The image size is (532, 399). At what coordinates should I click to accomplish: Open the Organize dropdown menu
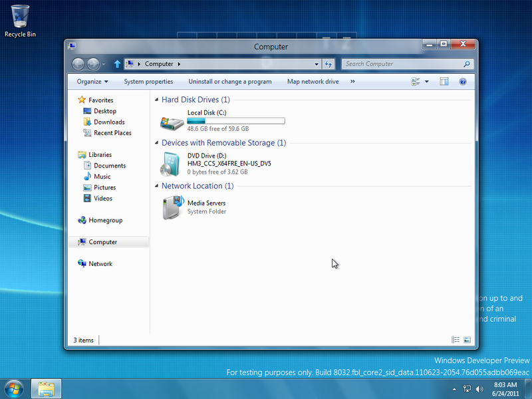pos(92,82)
